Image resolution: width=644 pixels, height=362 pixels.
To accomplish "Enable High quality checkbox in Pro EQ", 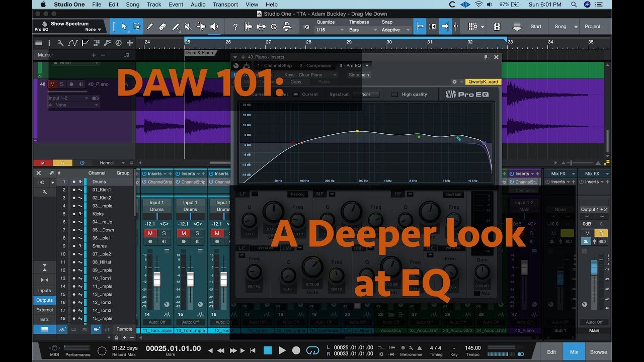I will (x=395, y=95).
